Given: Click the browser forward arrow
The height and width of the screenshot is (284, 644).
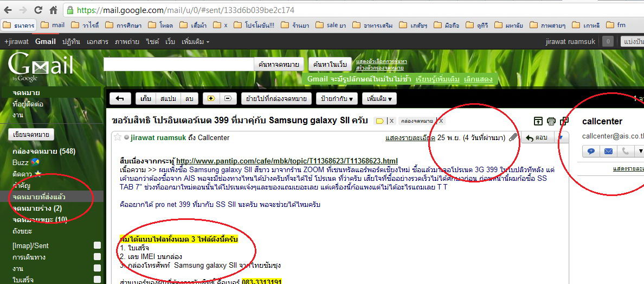Looking at the screenshot, I should tap(23, 10).
